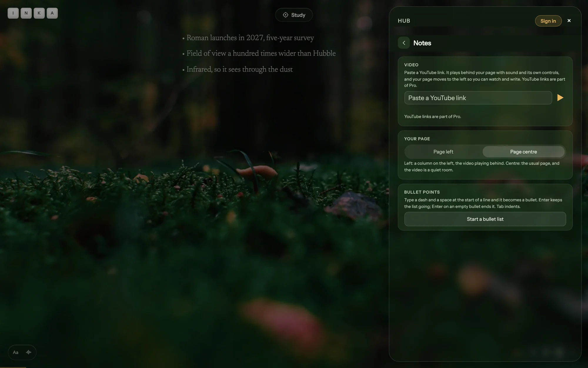
Task: Open the sound waveform control
Action: click(29, 352)
